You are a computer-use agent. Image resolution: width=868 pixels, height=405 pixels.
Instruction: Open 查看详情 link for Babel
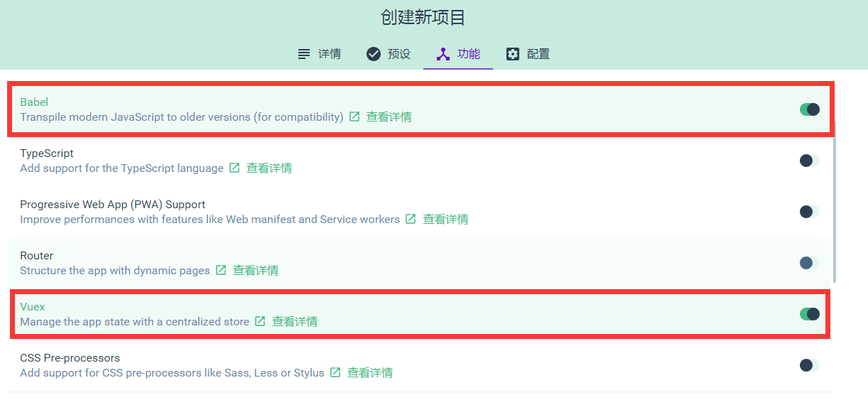coord(389,117)
